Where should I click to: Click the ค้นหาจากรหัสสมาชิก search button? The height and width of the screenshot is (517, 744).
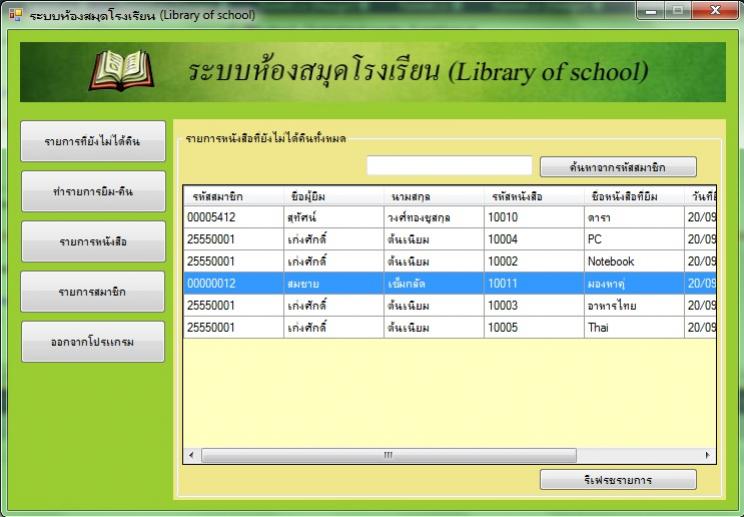618,167
